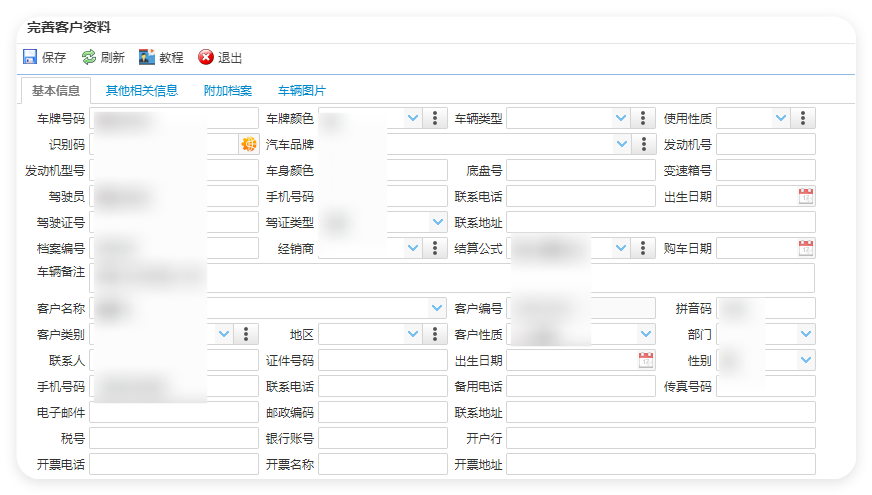Switch to the 其他相关信息 tab
The width and height of the screenshot is (872, 495).
(142, 91)
